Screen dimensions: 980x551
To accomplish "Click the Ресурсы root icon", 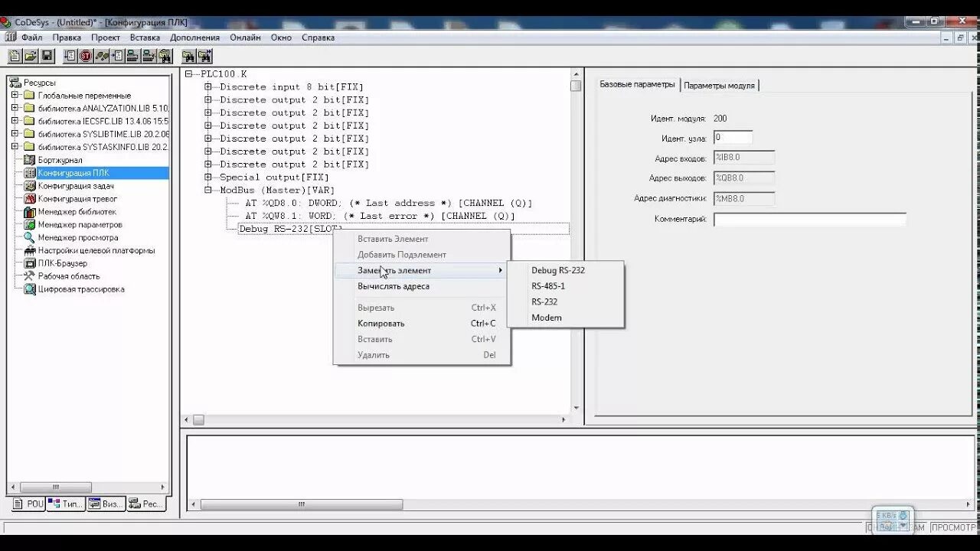I will click(x=15, y=83).
